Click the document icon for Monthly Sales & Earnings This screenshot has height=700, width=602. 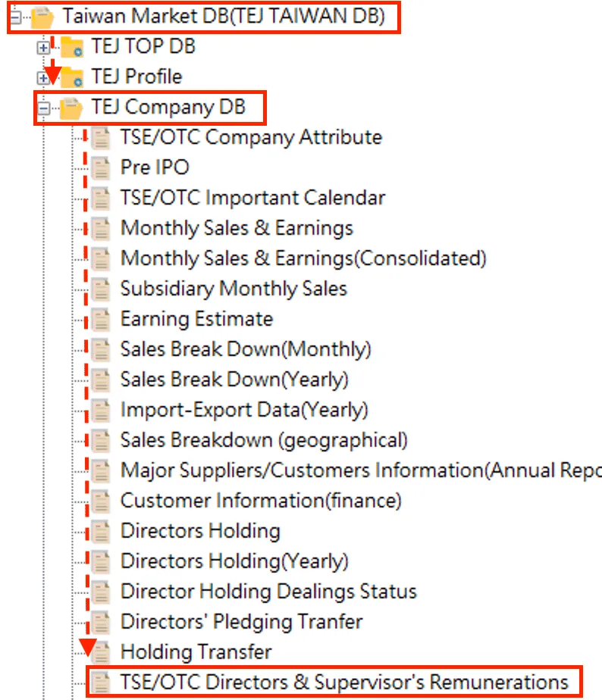tap(101, 228)
